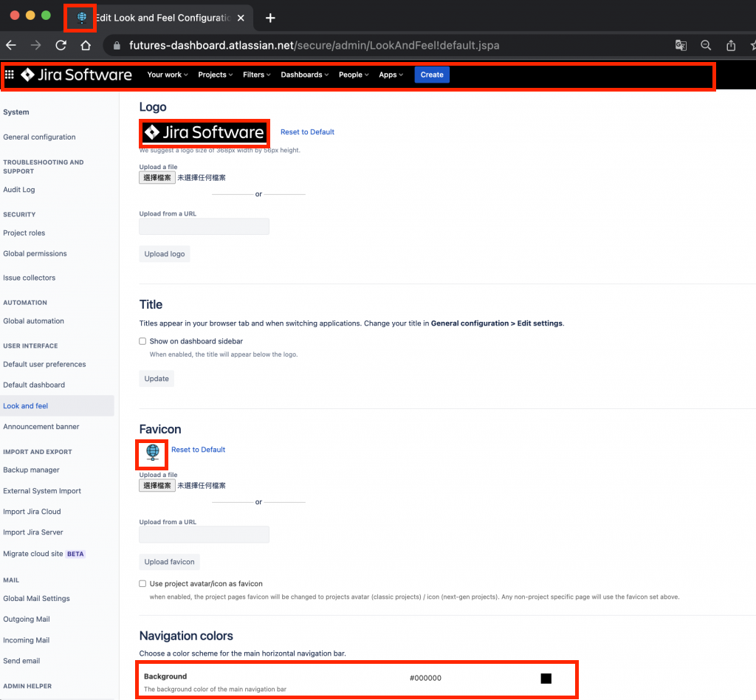The image size is (756, 700).
Task: Click Reset to Default for logo
Action: [307, 132]
